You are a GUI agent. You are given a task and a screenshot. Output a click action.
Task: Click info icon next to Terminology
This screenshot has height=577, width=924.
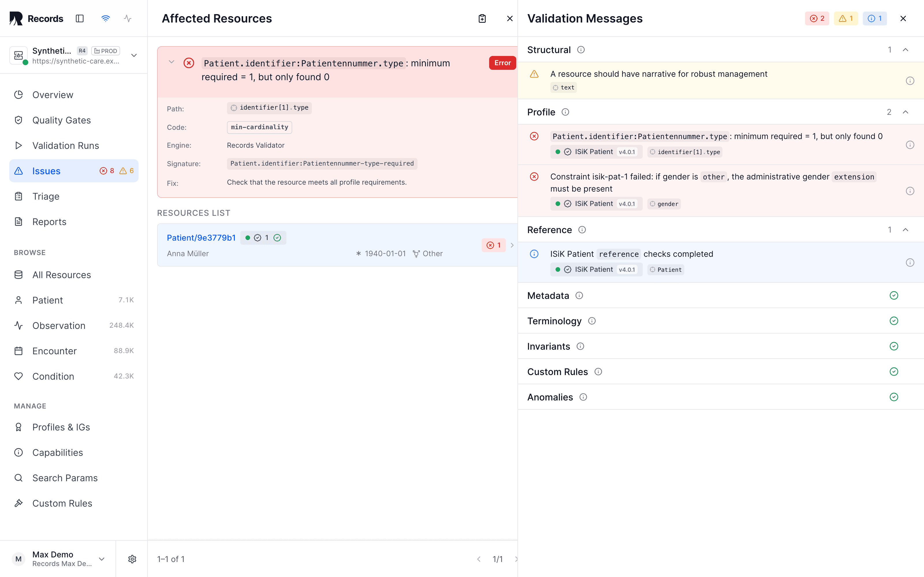coord(591,321)
